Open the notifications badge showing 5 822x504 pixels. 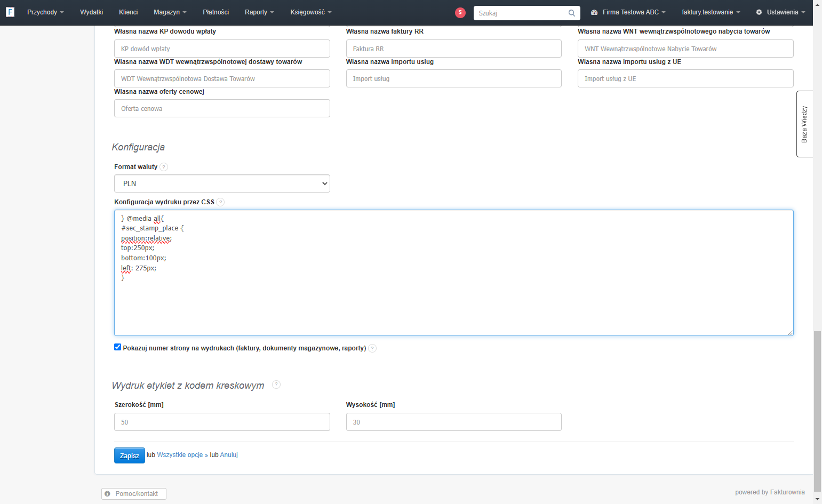click(x=460, y=13)
